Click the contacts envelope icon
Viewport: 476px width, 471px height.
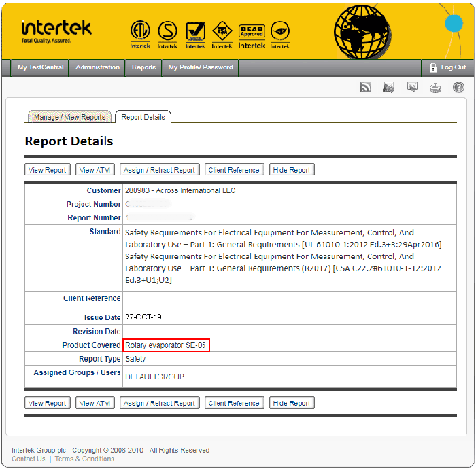(x=389, y=87)
